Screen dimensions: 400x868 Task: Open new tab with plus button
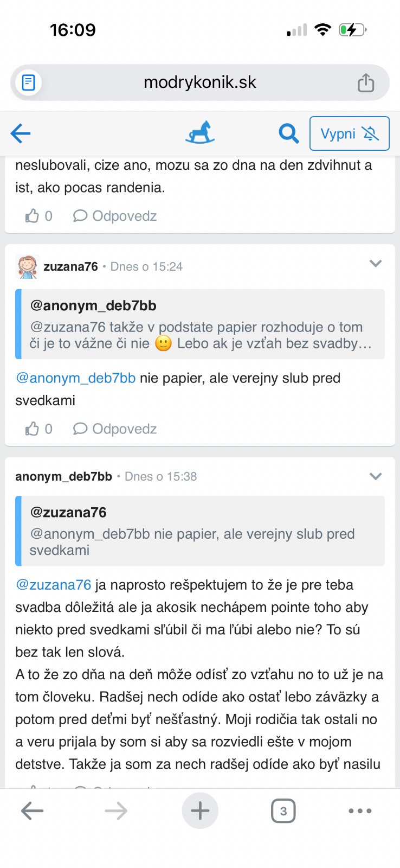pyautogui.click(x=200, y=811)
